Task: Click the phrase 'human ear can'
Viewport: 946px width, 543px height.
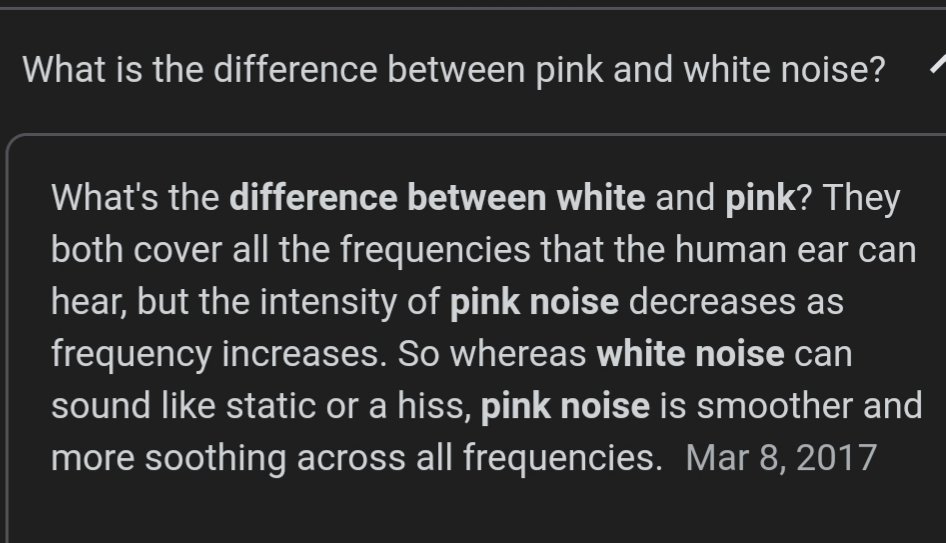Action: click(x=795, y=250)
